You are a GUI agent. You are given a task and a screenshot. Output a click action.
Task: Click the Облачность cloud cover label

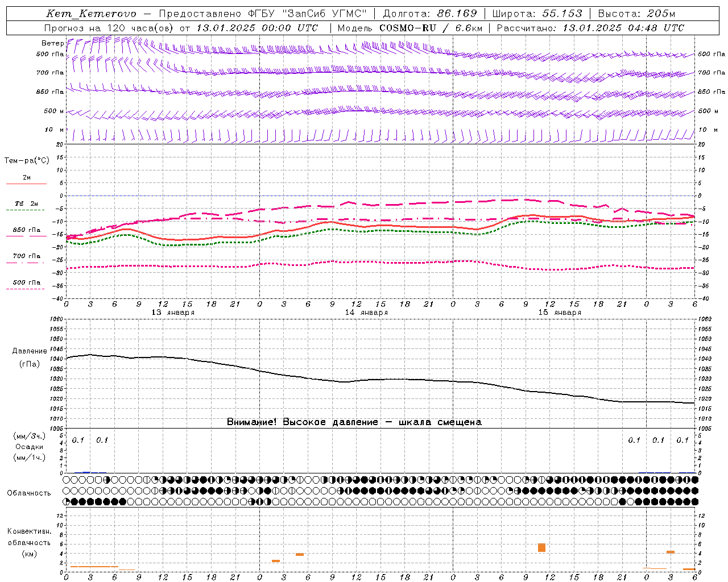click(29, 493)
